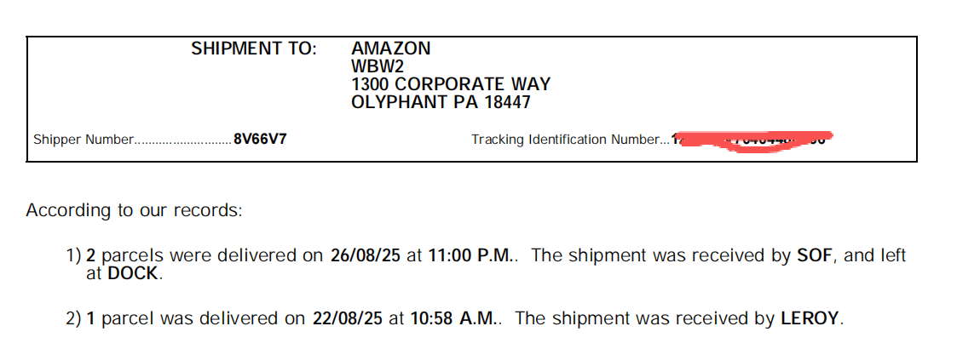
Task: Select the receiver name LEROY
Action: pyautogui.click(x=810, y=319)
